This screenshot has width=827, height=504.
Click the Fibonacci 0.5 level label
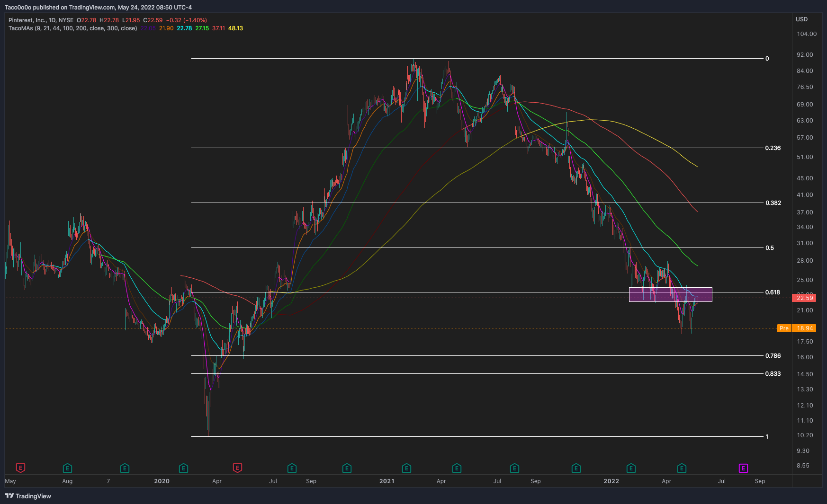pos(770,248)
